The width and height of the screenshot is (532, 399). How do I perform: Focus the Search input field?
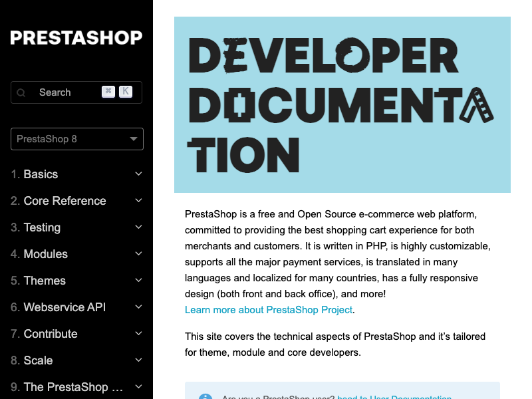(76, 92)
